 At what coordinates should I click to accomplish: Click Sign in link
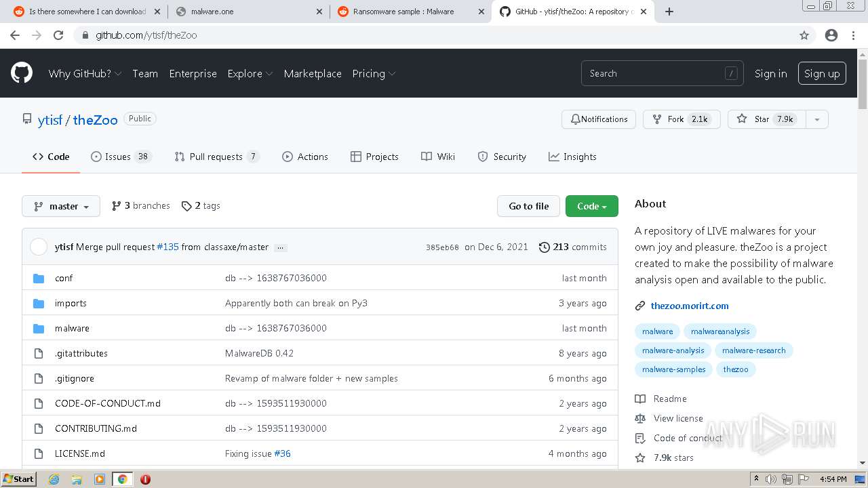tap(771, 73)
